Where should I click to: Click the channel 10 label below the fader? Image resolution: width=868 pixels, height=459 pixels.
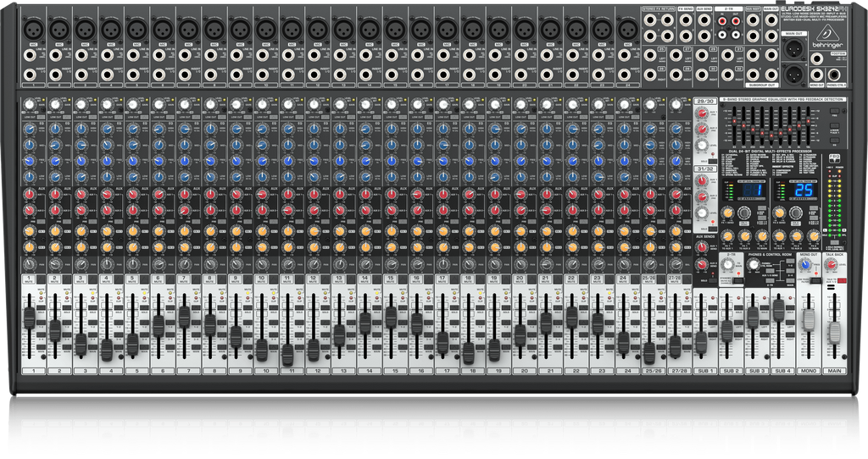tap(266, 371)
